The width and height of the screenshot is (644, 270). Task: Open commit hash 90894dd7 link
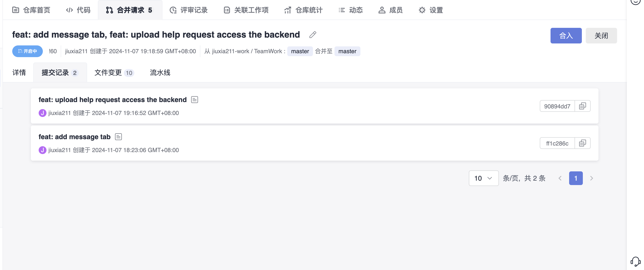[x=557, y=106]
